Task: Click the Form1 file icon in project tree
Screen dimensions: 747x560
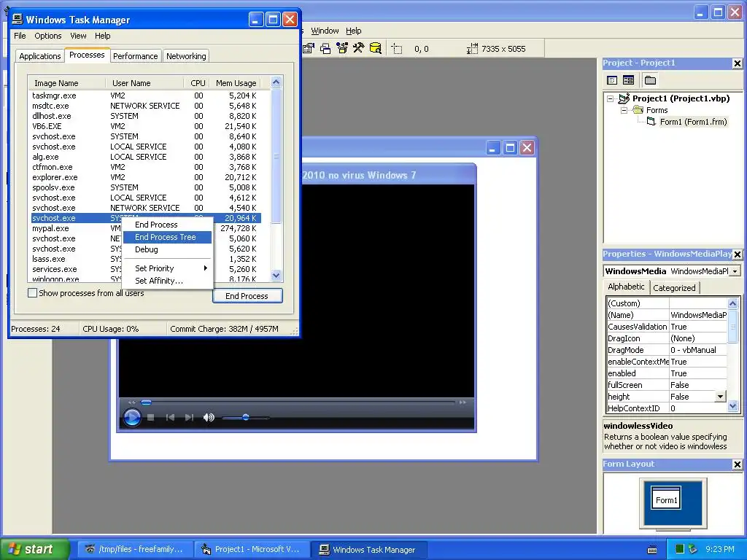Action: pos(651,122)
